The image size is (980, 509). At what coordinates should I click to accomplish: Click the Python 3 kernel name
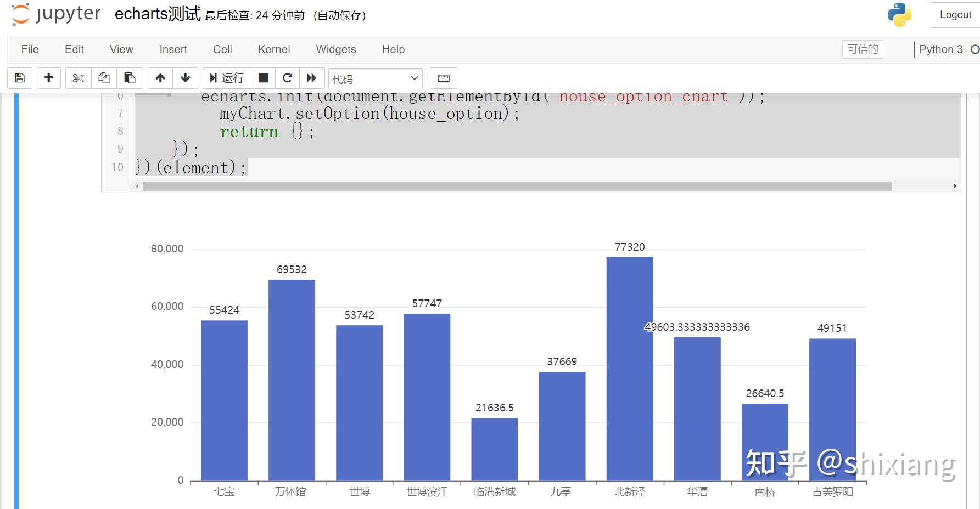(x=941, y=49)
